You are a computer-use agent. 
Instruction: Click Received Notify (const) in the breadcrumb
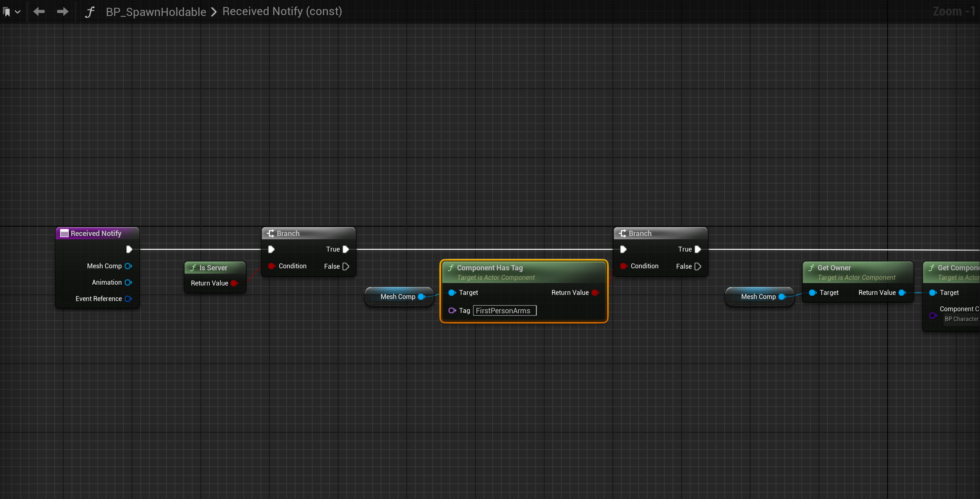pos(282,11)
